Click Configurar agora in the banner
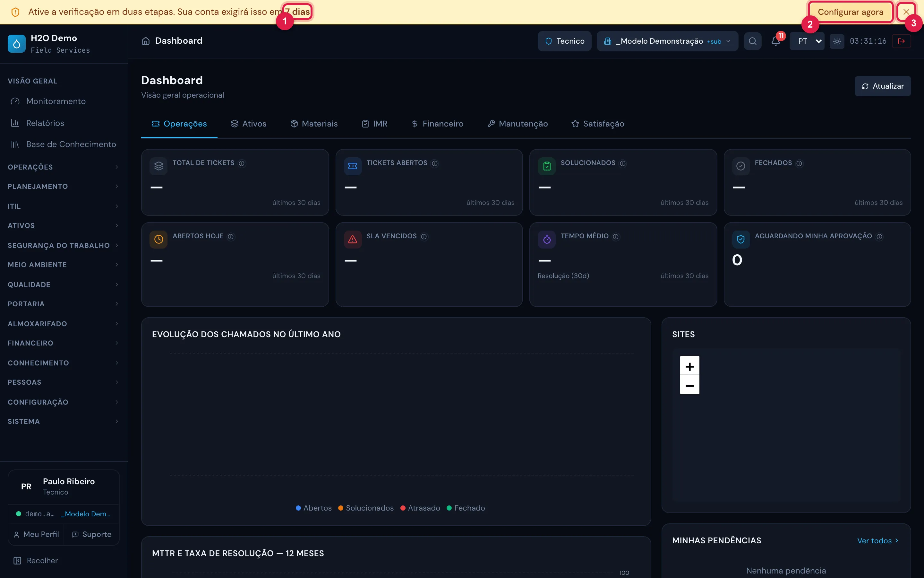Image resolution: width=924 pixels, height=578 pixels. click(850, 12)
